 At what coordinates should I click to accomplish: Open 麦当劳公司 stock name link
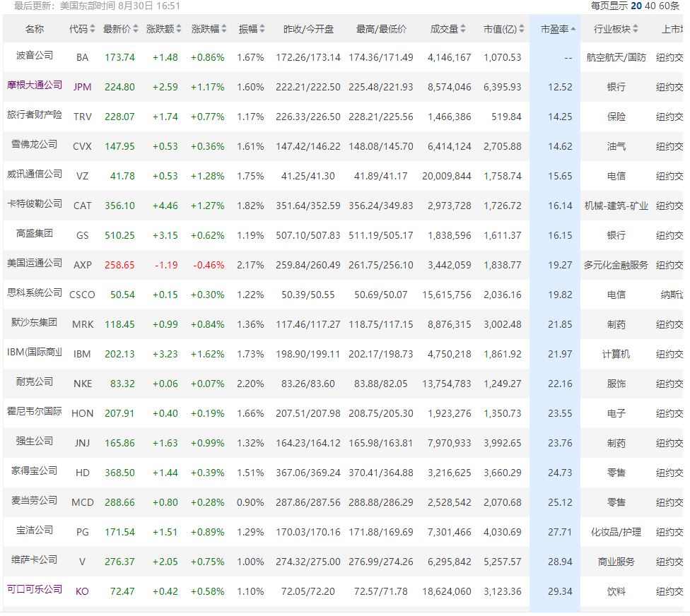click(x=35, y=500)
